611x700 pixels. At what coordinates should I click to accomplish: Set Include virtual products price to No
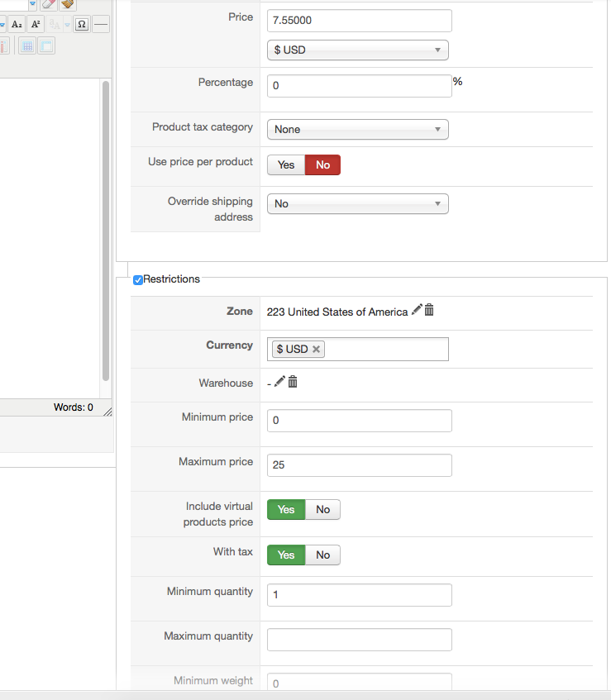(x=322, y=510)
